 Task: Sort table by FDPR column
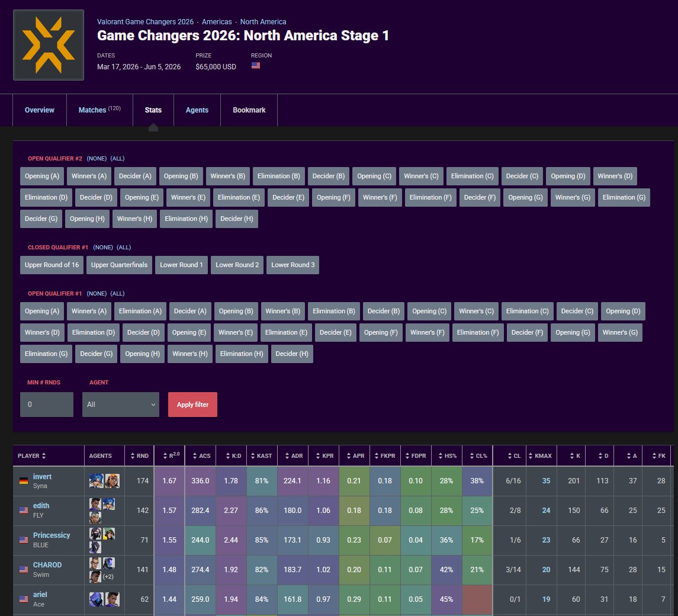pos(416,456)
